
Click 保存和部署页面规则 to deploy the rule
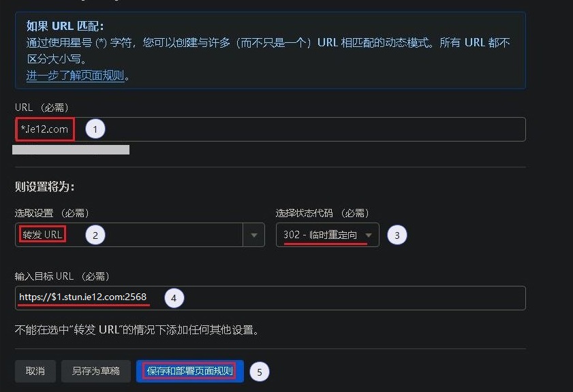click(x=190, y=371)
